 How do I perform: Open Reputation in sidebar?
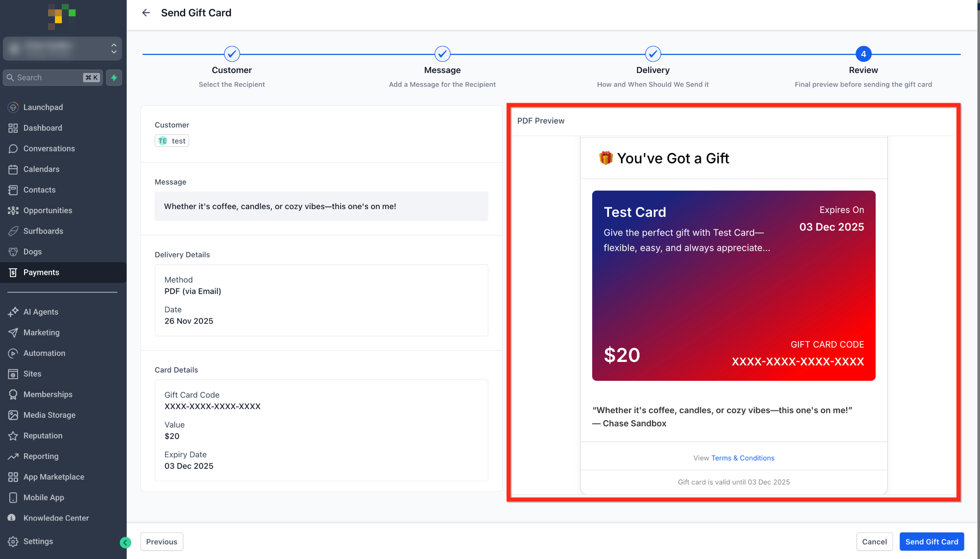pos(43,435)
